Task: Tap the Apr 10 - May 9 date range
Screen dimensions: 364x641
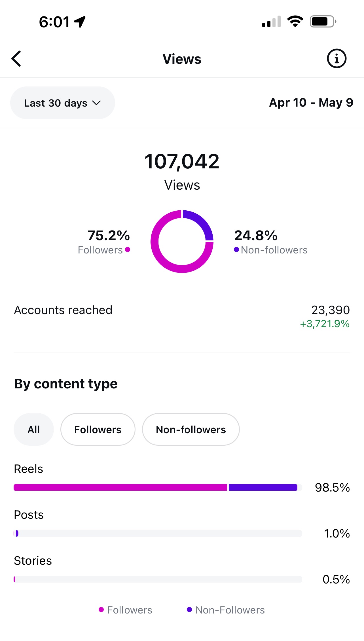Action: 311,103
